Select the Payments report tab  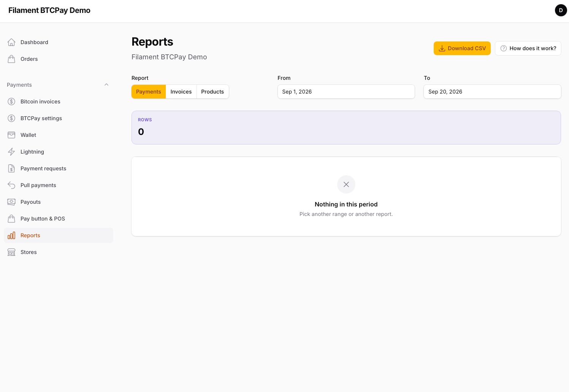pos(149,92)
